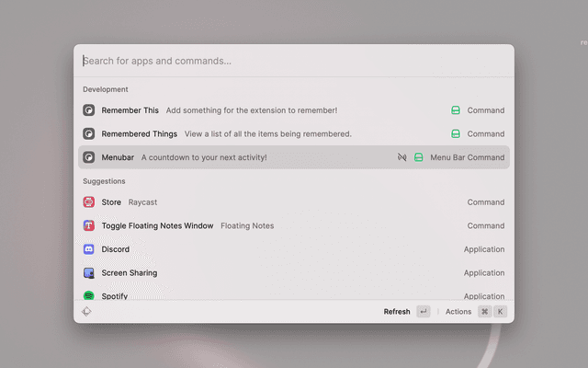Click the Command key symbol badge
Image resolution: width=588 pixels, height=368 pixels.
(x=484, y=312)
